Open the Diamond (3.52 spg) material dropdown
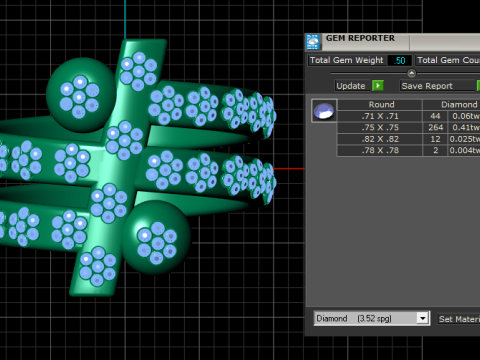The image size is (480, 360). tap(372, 318)
